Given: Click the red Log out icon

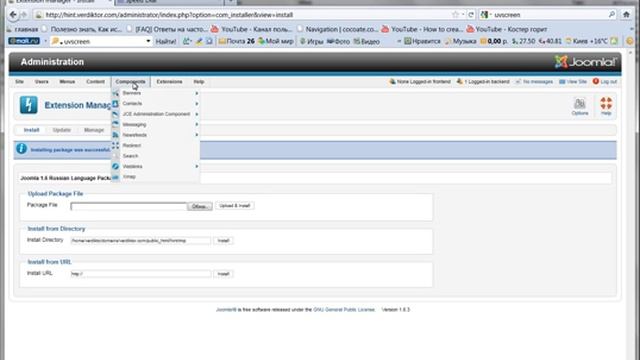Looking at the screenshot, I should point(596,81).
